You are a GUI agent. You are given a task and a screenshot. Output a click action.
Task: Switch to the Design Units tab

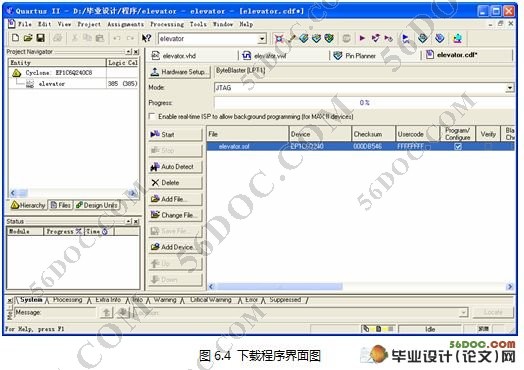point(97,205)
